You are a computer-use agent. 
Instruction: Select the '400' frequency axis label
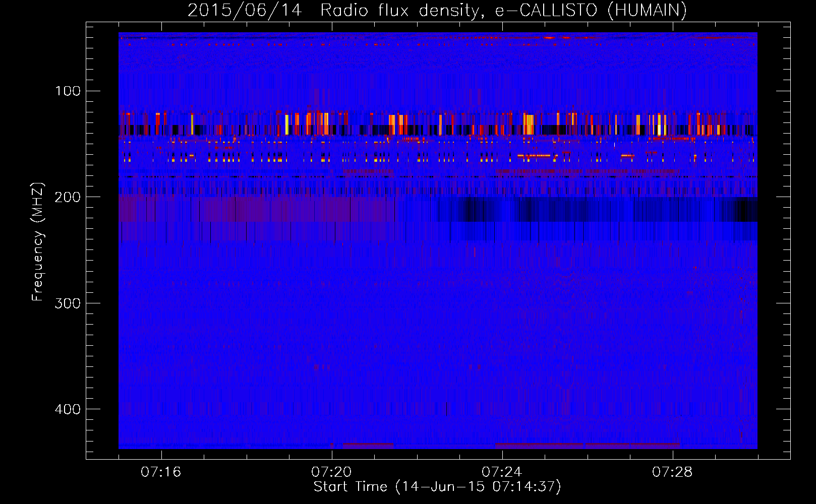click(x=68, y=409)
